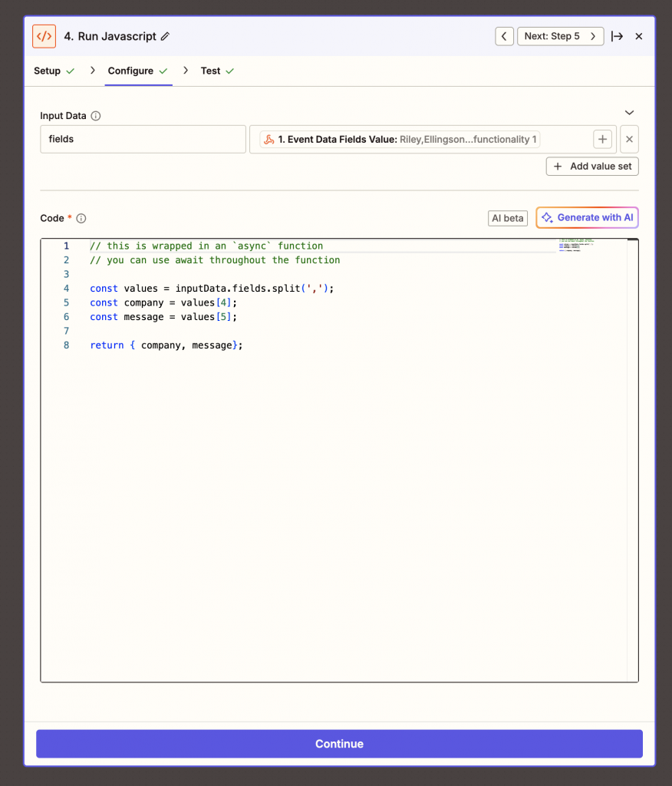Click Generate with AI button
This screenshot has width=672, height=786.
pyautogui.click(x=588, y=217)
